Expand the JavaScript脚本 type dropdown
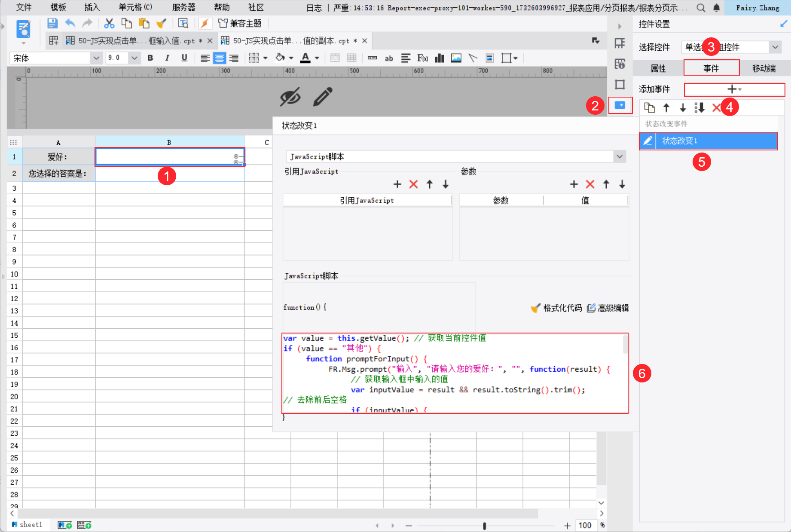 pos(620,156)
